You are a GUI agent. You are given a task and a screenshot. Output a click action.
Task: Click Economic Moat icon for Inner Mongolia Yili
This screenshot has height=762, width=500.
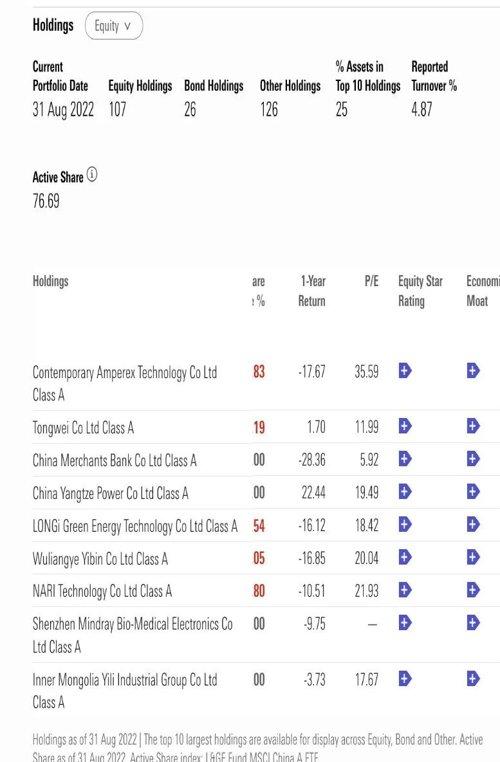click(x=473, y=678)
